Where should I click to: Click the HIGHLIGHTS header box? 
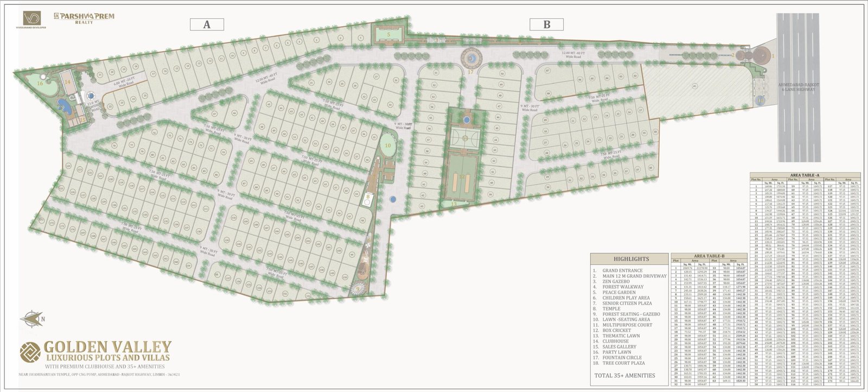(630, 259)
